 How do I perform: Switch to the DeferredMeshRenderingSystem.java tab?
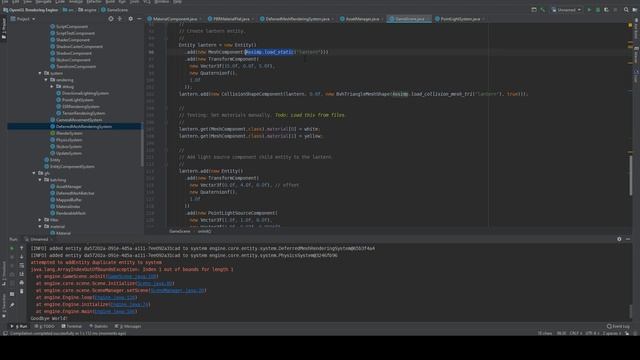(x=297, y=19)
